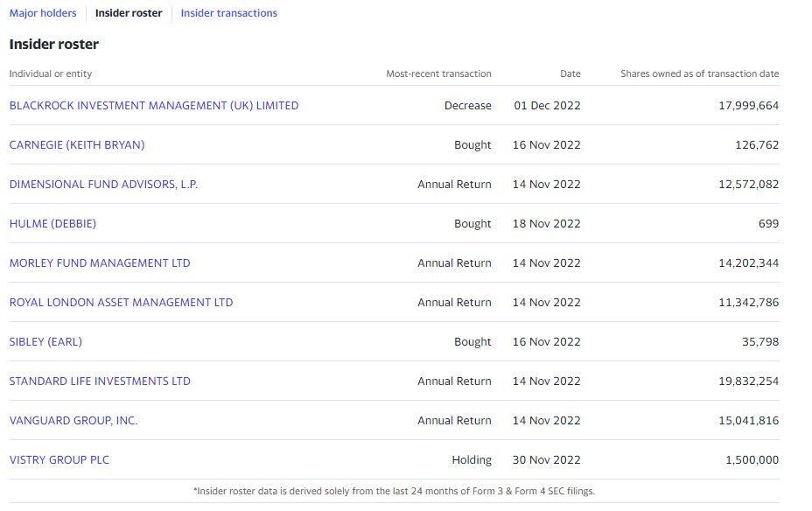Image resolution: width=812 pixels, height=511 pixels.
Task: Open Morley Fund Management Ltd link
Action: click(x=100, y=263)
